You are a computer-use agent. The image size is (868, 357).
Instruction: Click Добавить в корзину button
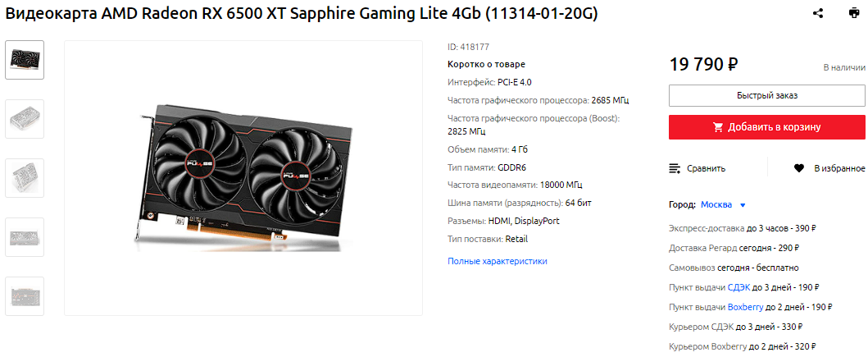[766, 127]
